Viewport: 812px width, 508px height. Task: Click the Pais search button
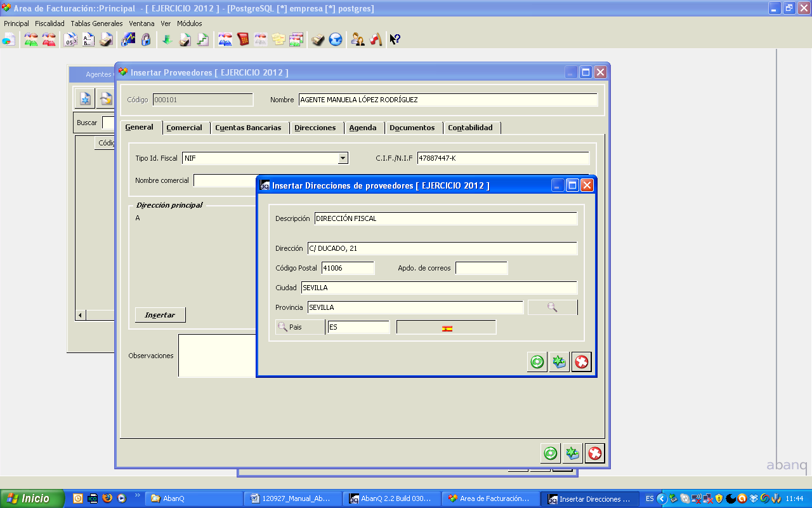click(x=300, y=328)
